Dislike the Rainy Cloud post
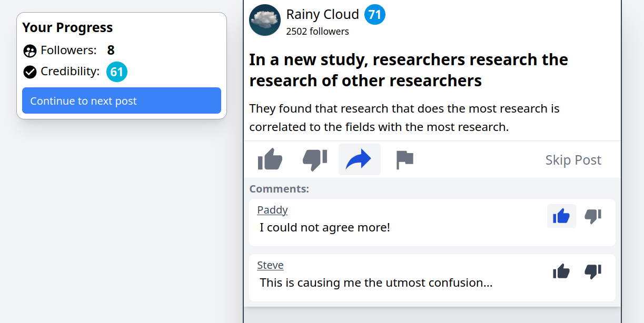Screen dimensions: 644x323 (315, 159)
